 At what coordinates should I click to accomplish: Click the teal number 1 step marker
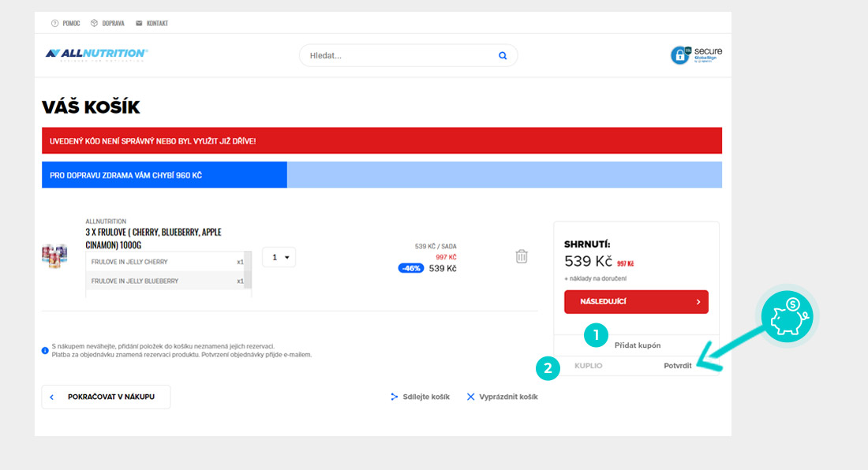(x=596, y=335)
